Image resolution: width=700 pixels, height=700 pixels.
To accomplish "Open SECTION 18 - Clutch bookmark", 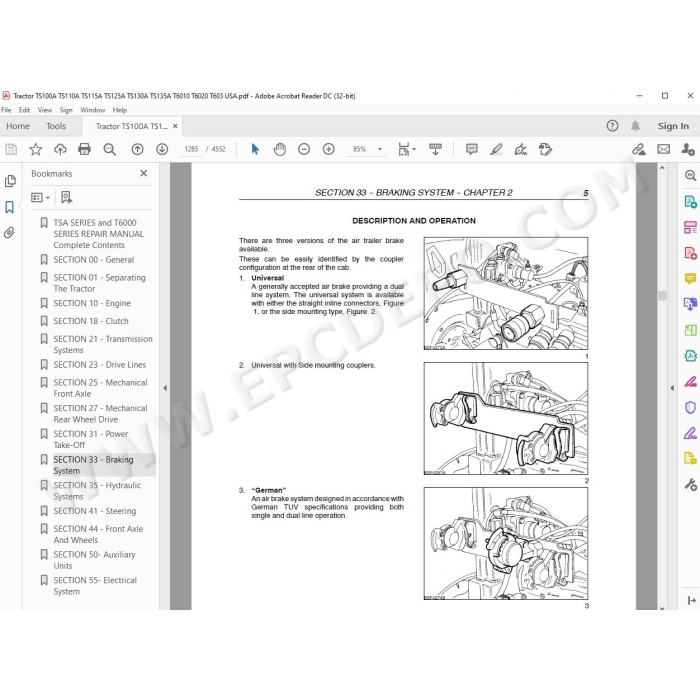I will click(91, 321).
